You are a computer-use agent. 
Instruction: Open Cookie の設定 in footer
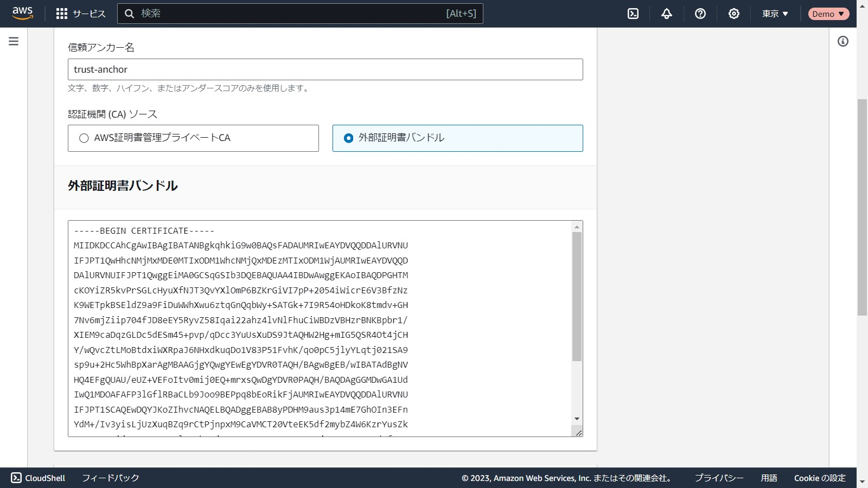(820, 478)
